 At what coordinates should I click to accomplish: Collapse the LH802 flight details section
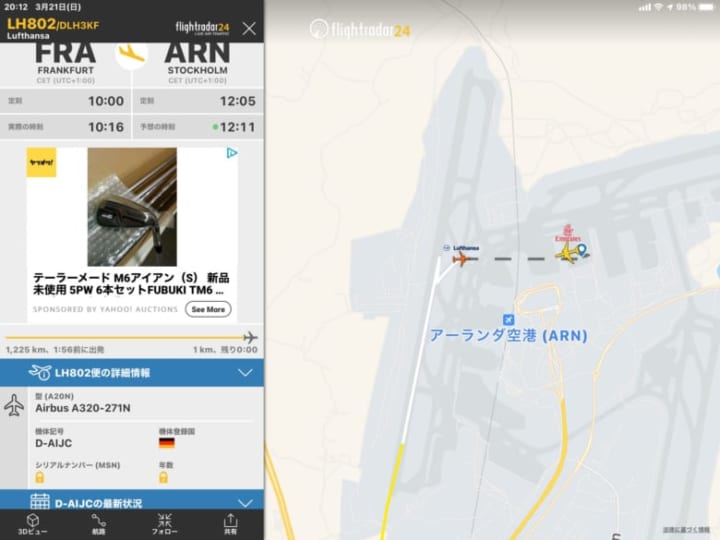click(132, 372)
